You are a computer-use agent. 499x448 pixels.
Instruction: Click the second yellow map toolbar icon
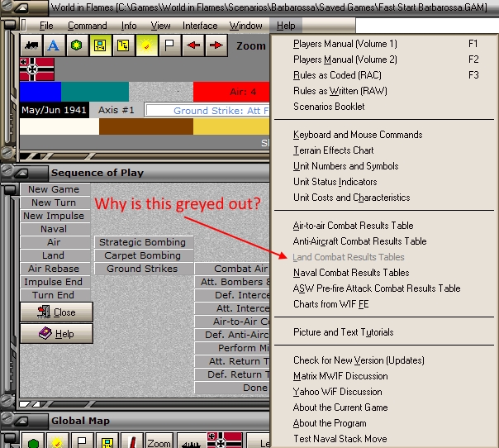(123, 45)
